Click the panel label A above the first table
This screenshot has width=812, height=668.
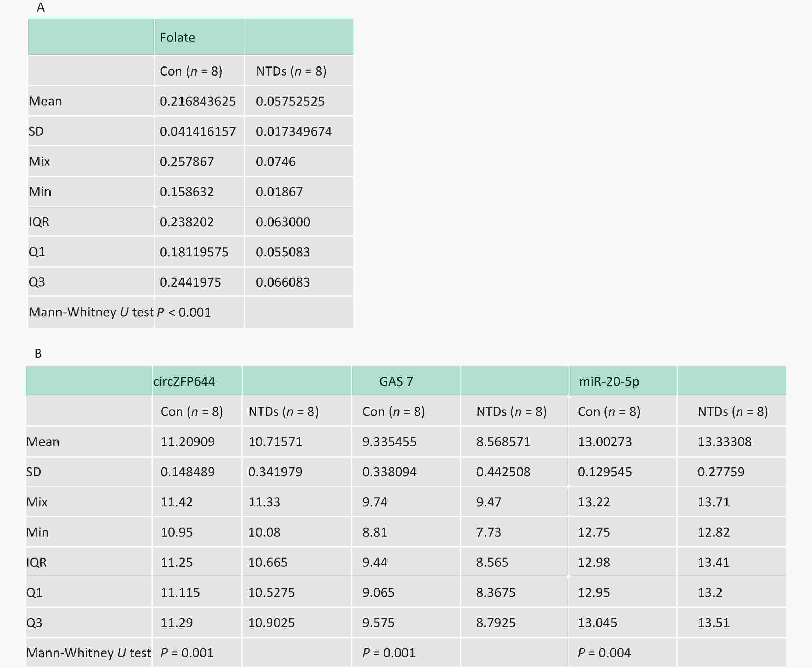[x=40, y=7]
